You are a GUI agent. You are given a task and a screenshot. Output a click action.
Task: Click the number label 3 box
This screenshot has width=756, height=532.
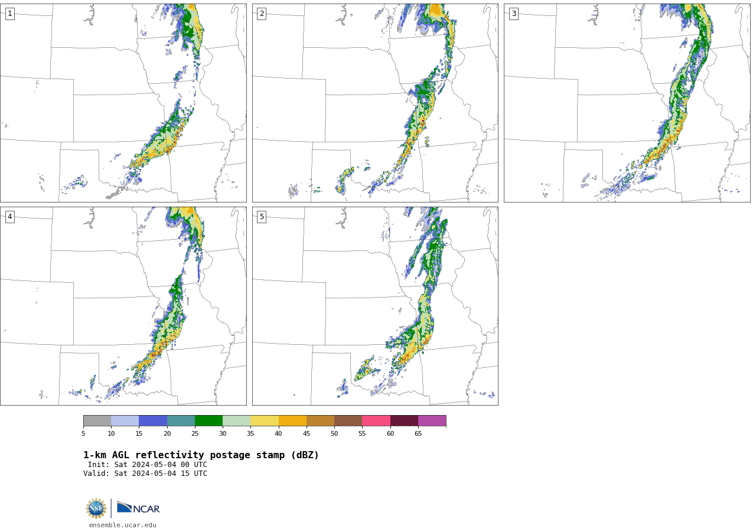[513, 14]
